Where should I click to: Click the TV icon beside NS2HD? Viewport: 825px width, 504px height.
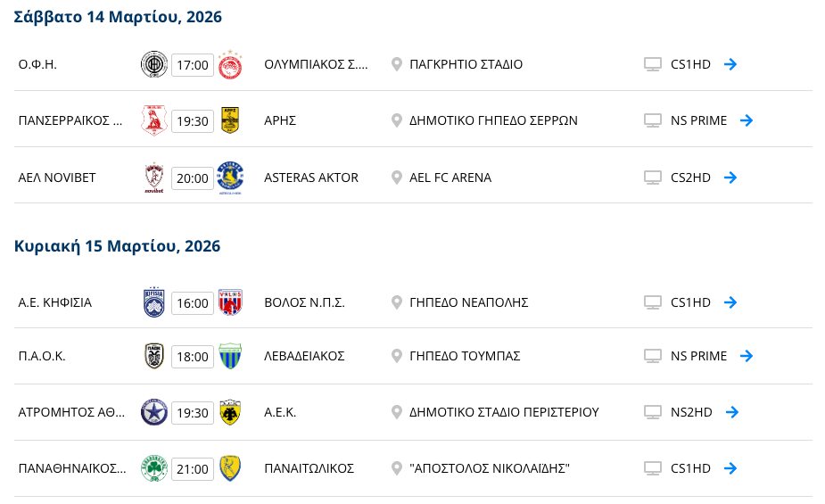tap(653, 412)
